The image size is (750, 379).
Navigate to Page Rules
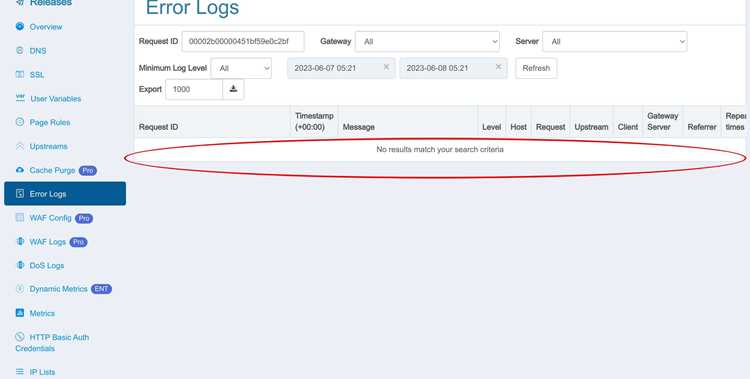click(50, 123)
